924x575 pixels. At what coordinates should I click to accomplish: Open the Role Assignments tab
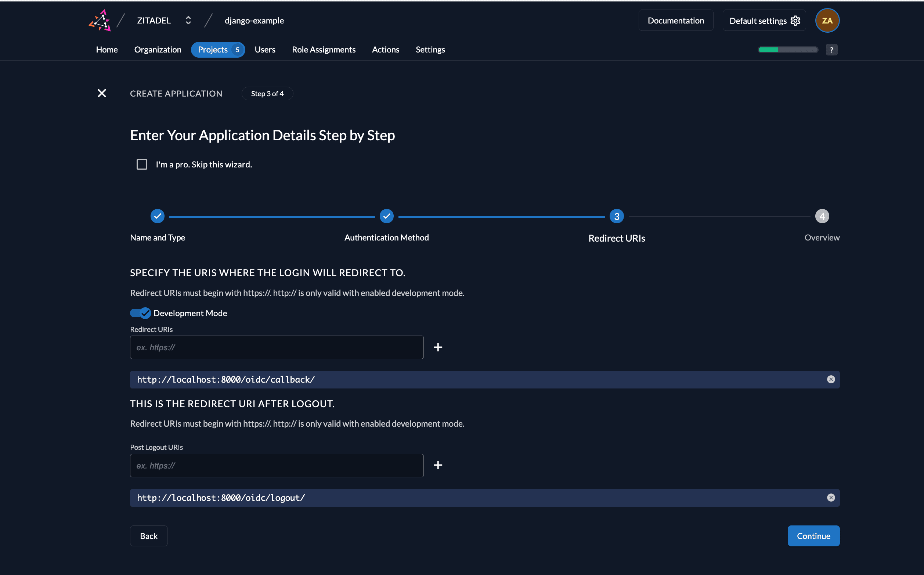(324, 50)
